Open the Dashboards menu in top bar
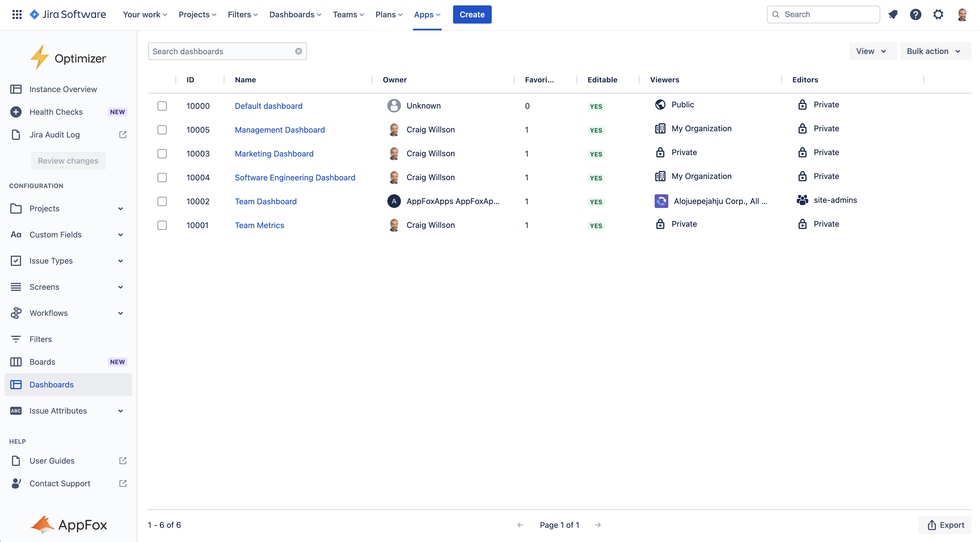Image resolution: width=980 pixels, height=542 pixels. [x=295, y=14]
